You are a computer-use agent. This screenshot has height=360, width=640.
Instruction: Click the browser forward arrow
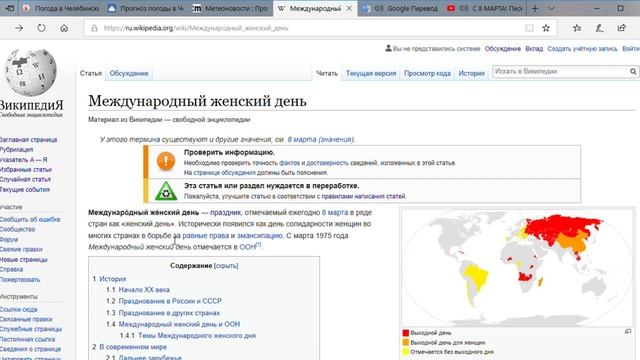[x=19, y=28]
